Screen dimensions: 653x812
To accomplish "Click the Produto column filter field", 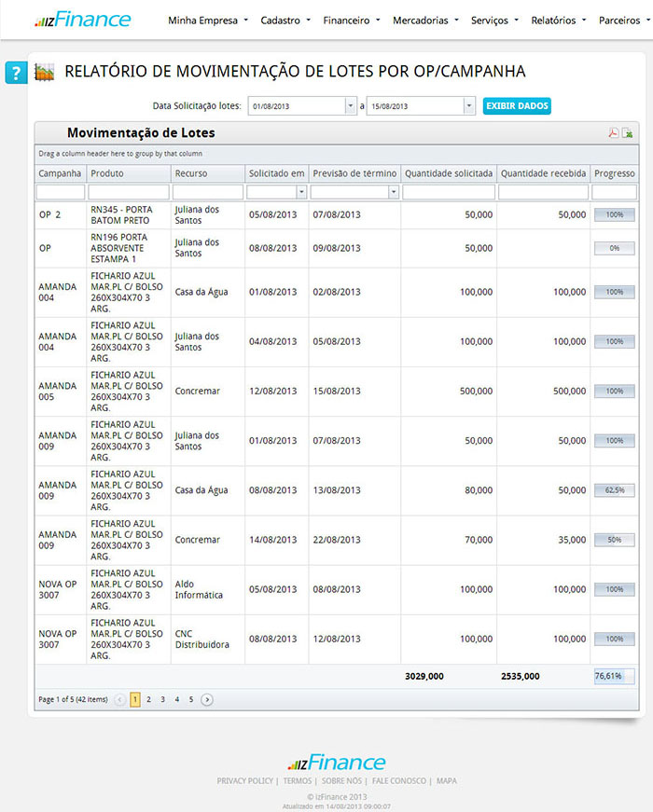I will tap(129, 192).
